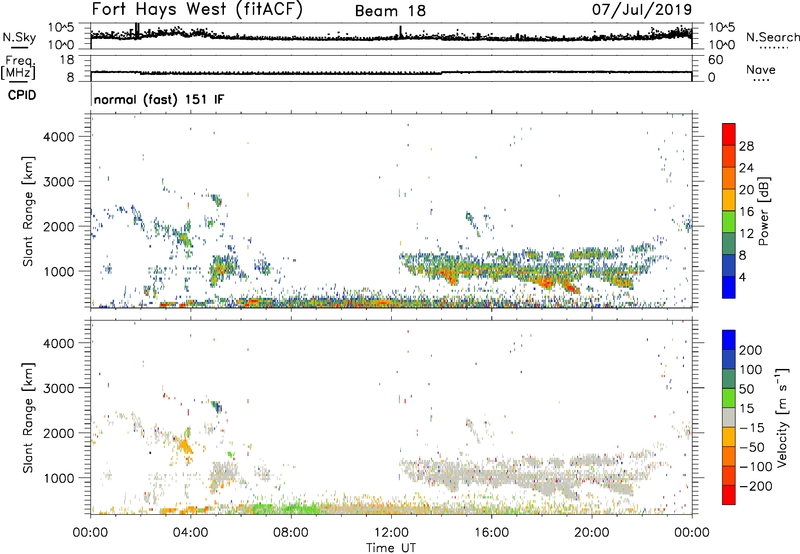Select the "Velocity [m s-1]" colorbar title

point(781,417)
